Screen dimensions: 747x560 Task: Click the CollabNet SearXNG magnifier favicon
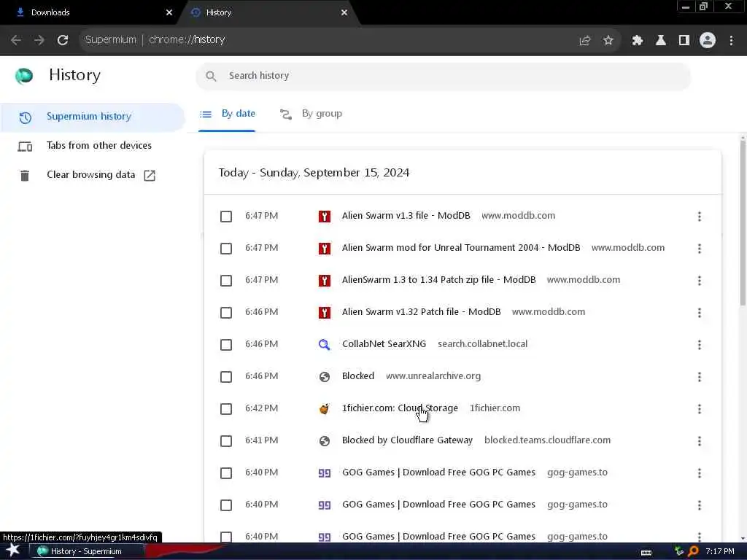click(x=325, y=345)
